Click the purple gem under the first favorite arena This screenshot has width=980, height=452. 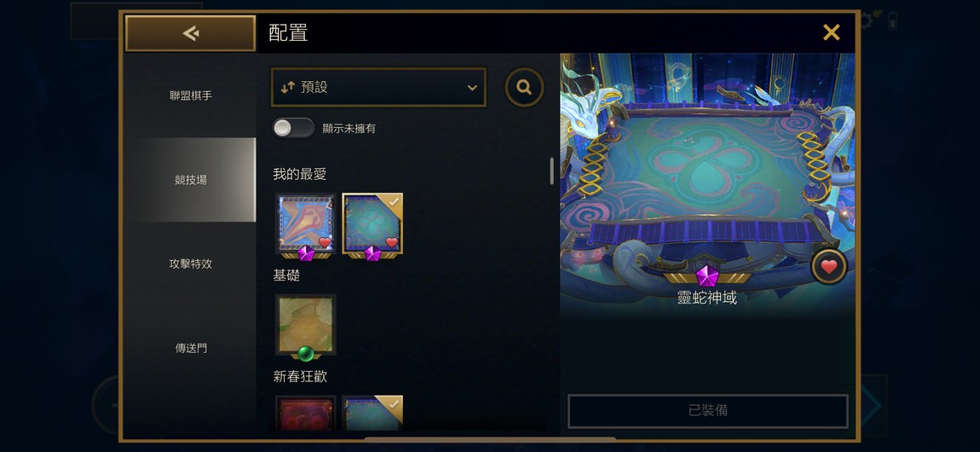[306, 253]
